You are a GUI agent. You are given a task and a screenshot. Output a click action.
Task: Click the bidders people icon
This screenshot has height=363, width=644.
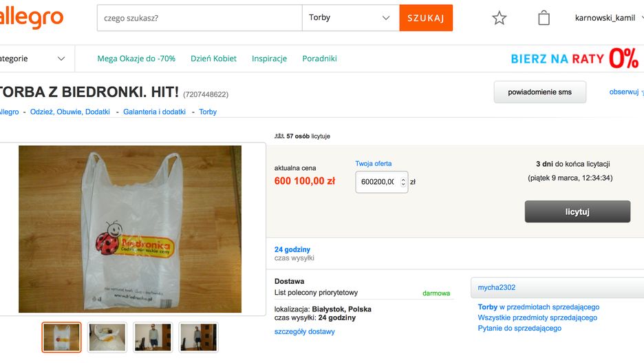click(279, 136)
